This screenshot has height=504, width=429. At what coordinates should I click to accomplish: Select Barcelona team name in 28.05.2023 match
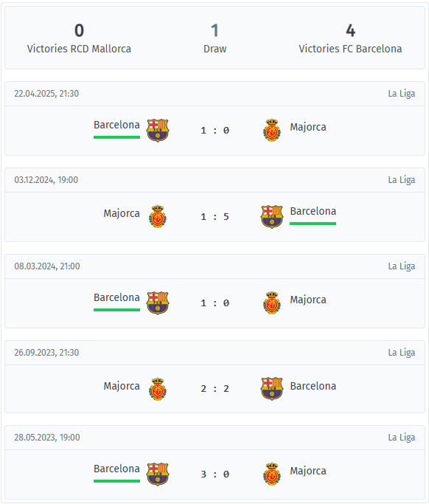pos(116,469)
